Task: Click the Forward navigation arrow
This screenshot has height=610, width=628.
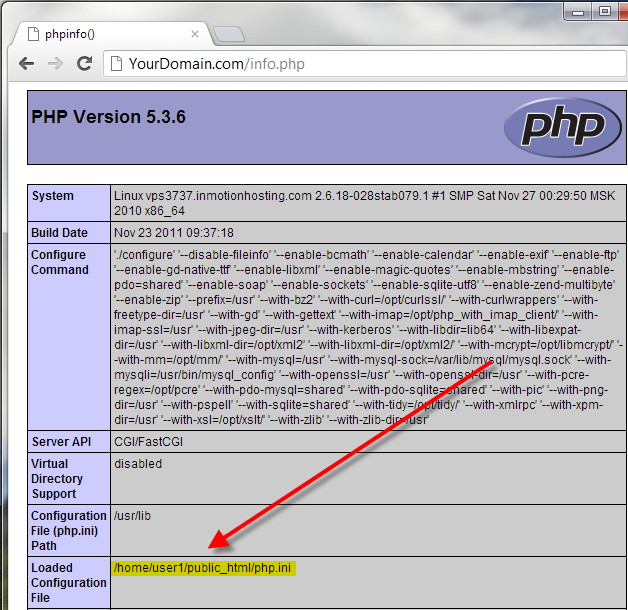Action: tap(56, 64)
